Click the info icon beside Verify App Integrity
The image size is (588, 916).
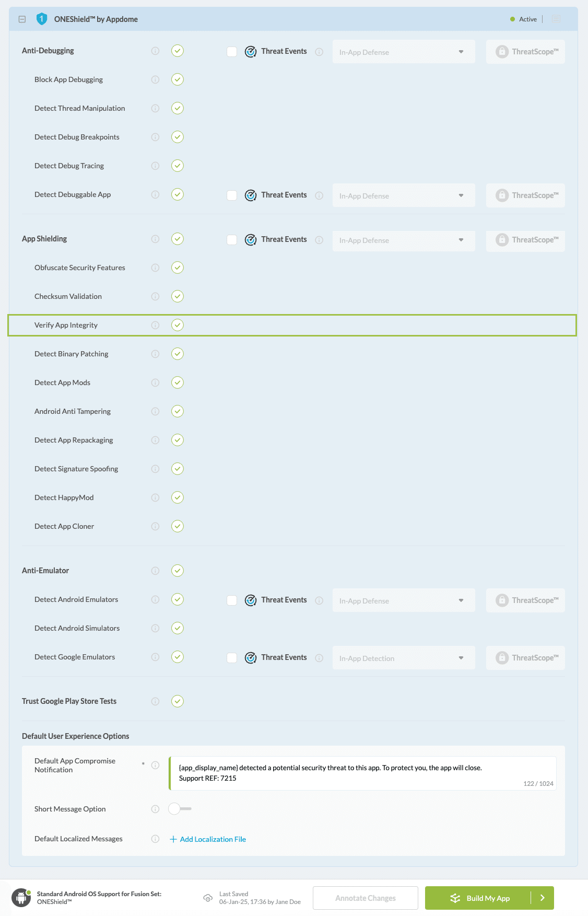tap(155, 324)
